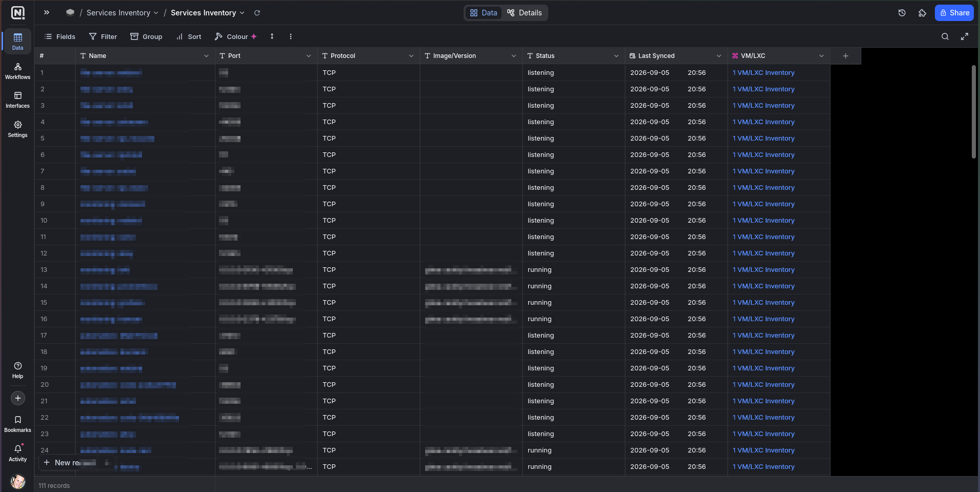
Task: Click row number 16
Action: click(44, 319)
